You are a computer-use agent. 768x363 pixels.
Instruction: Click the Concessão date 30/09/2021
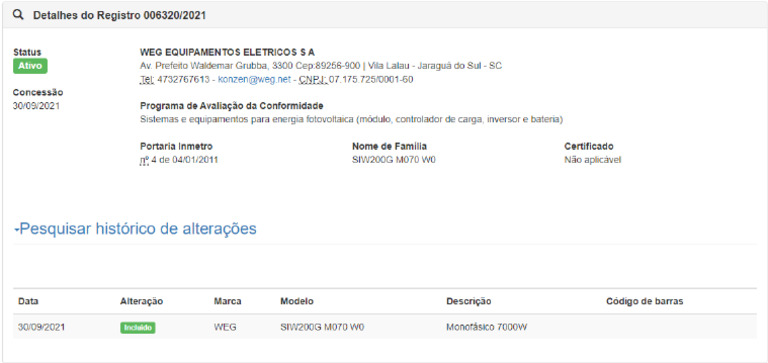pyautogui.click(x=37, y=105)
